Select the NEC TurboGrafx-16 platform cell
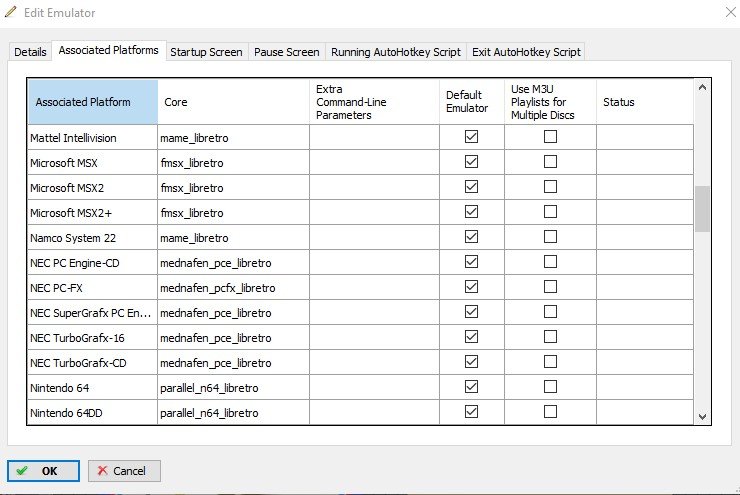Viewport: 740px width, 495px height. 92,338
